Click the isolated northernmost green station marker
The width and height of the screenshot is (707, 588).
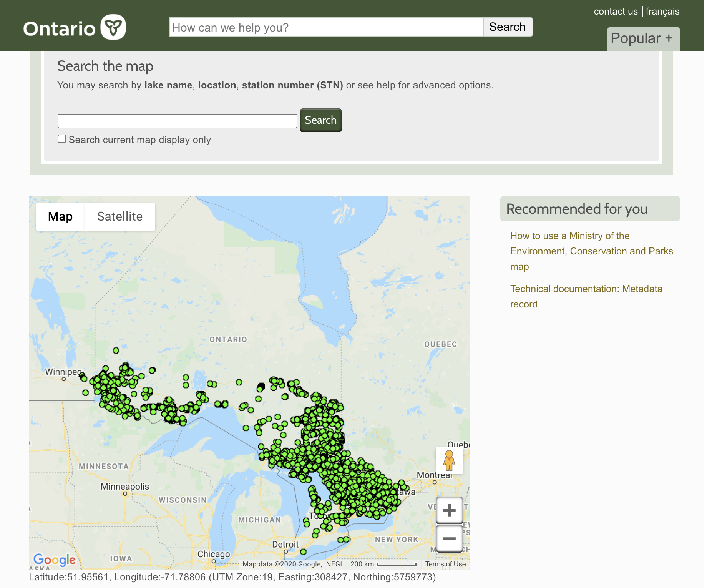coord(116,350)
